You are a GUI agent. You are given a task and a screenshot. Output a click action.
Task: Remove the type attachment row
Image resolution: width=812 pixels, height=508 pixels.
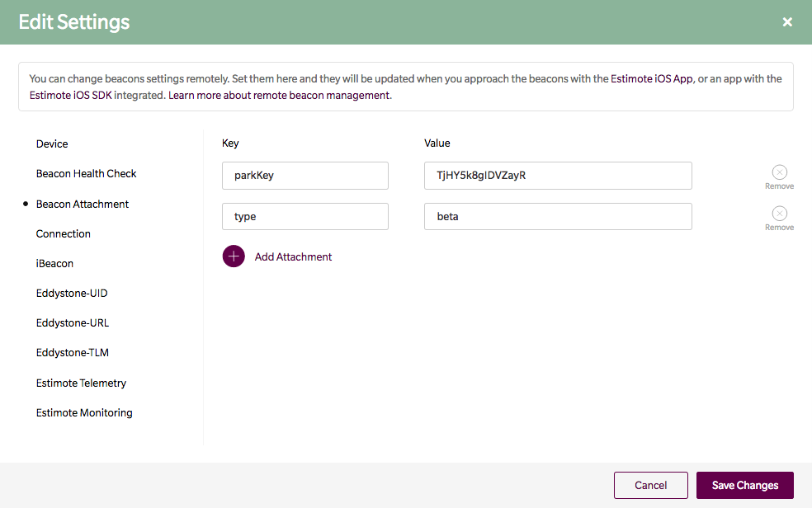coord(779,219)
